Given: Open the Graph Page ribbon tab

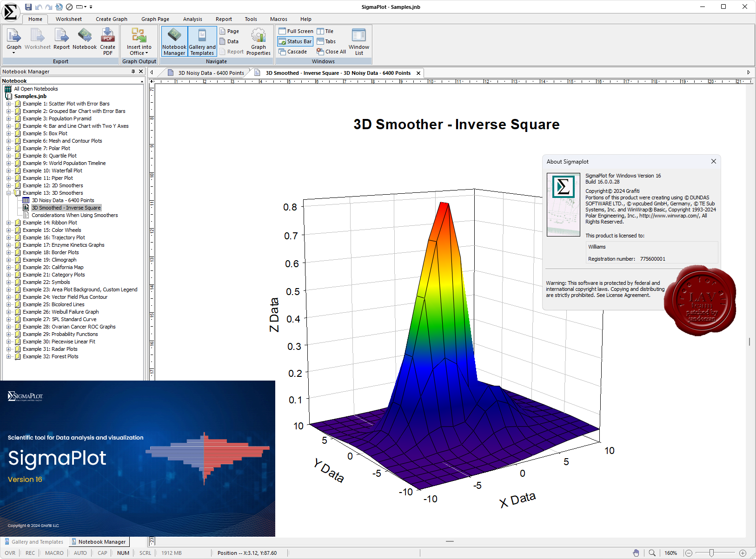Looking at the screenshot, I should pyautogui.click(x=155, y=19).
